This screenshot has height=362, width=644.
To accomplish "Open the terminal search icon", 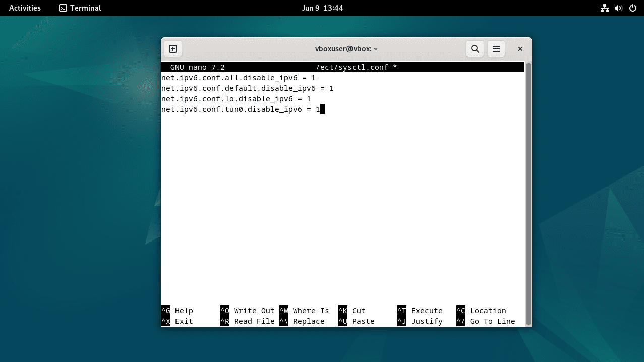I will 474,49.
